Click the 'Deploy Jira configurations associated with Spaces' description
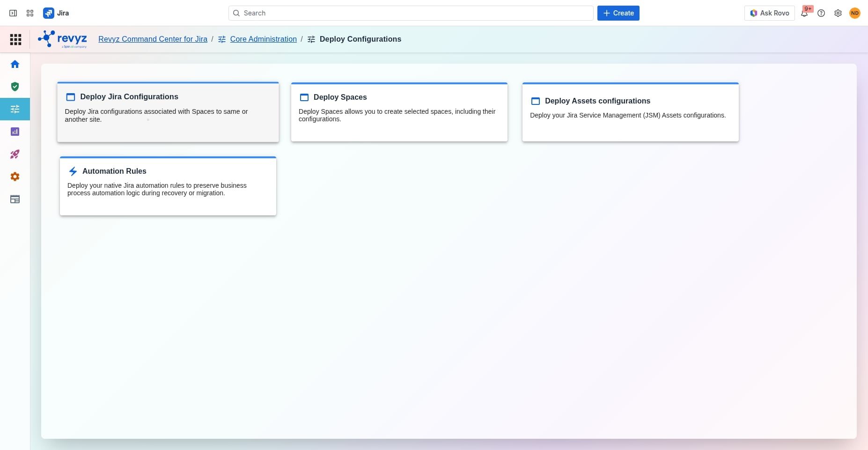This screenshot has width=868, height=450. pos(156,116)
